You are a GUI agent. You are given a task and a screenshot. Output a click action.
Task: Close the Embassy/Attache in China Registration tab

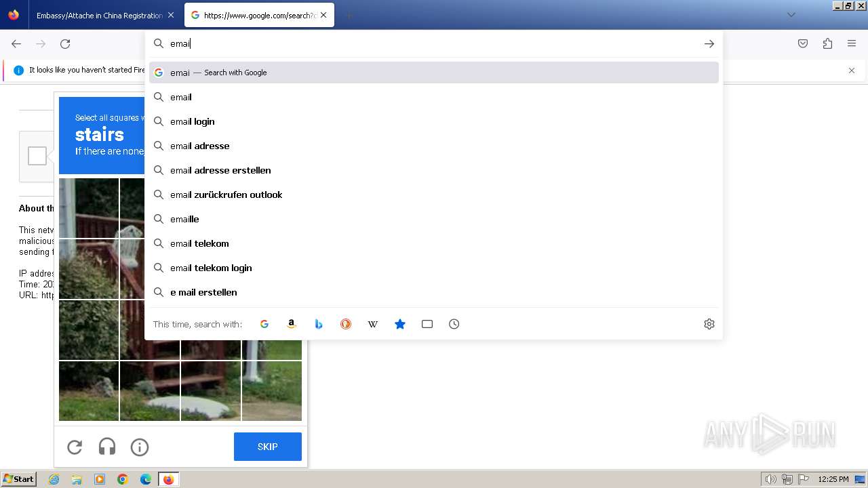171,15
